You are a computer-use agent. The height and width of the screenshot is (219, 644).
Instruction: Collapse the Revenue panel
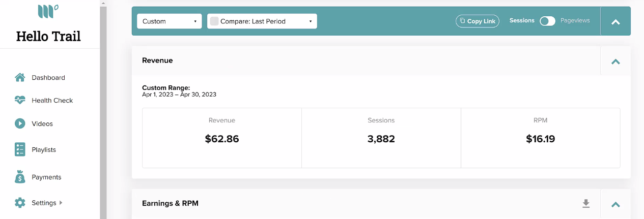point(615,61)
